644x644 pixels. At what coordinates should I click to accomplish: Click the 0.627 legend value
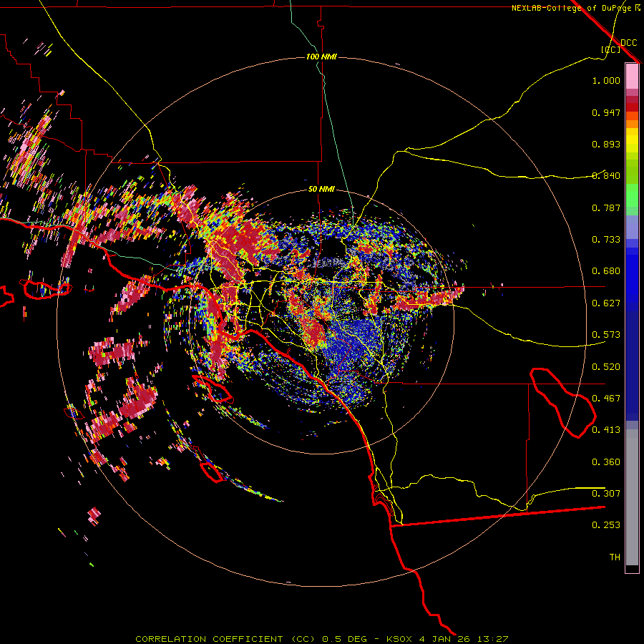[x=606, y=303]
